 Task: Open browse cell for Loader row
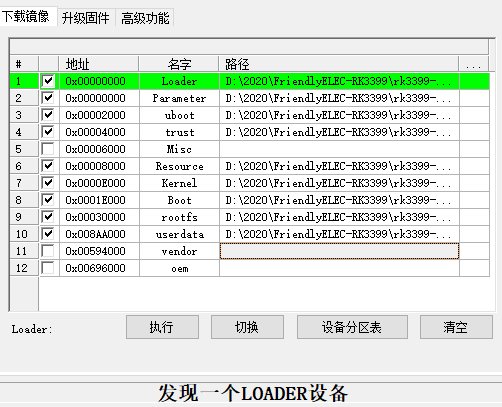pyautogui.click(x=474, y=81)
